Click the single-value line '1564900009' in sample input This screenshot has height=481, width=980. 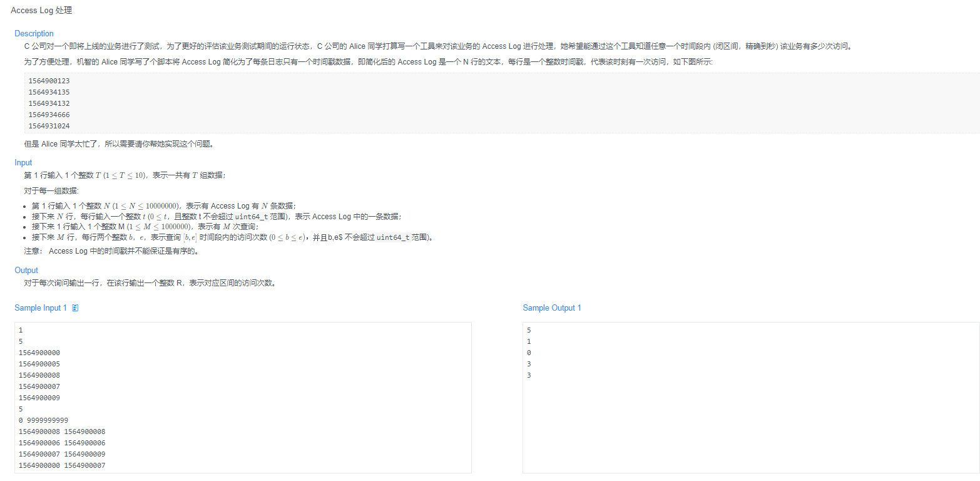coord(39,398)
